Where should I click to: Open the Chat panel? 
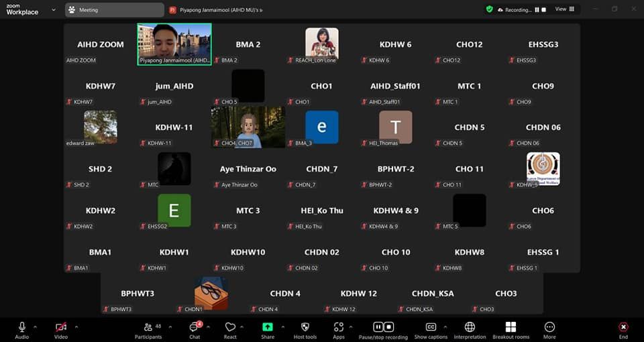click(x=195, y=328)
